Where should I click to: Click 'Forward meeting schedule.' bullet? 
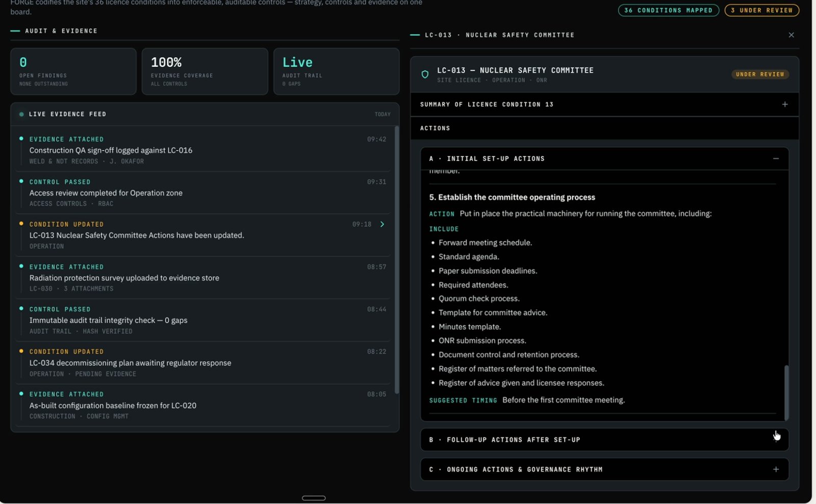pyautogui.click(x=485, y=243)
